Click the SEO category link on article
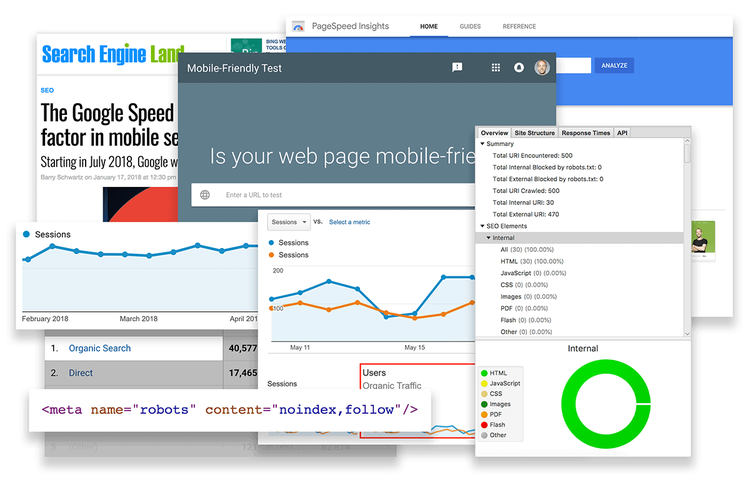750x480 pixels. point(47,90)
